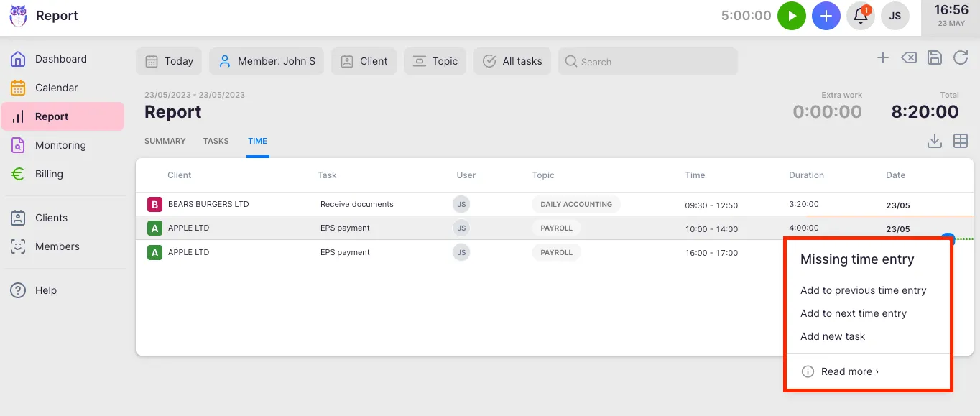Refresh the report data

click(x=961, y=57)
